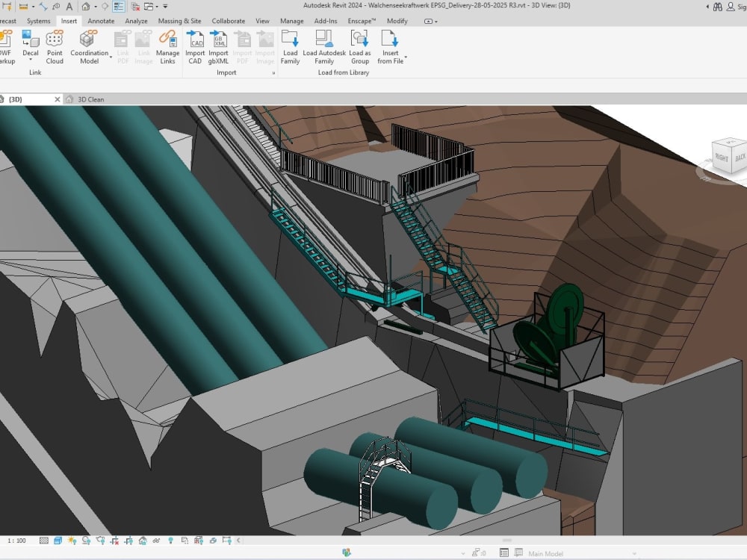Image resolution: width=747 pixels, height=560 pixels.
Task: Select the Point Cloud tool
Action: point(55,46)
